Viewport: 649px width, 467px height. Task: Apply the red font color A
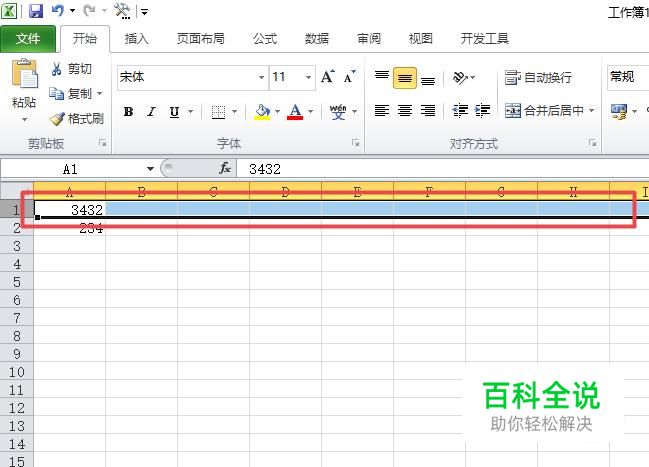pos(295,111)
